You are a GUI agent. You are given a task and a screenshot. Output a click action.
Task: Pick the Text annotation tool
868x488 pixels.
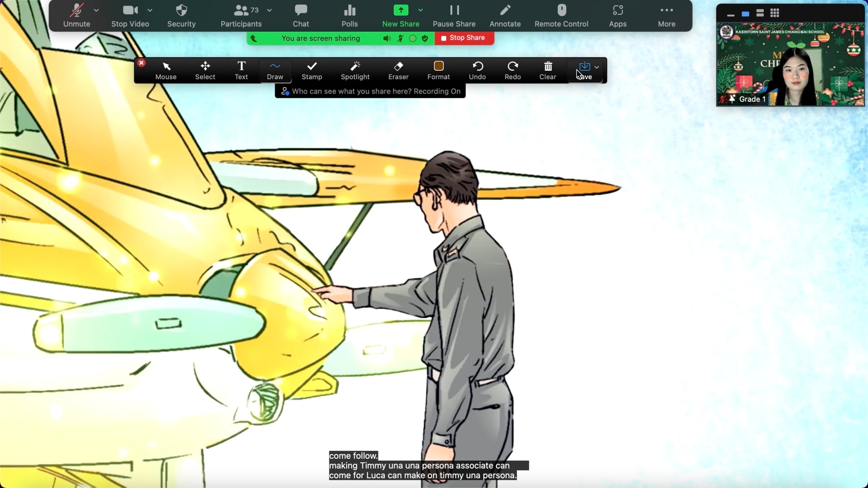pyautogui.click(x=241, y=70)
